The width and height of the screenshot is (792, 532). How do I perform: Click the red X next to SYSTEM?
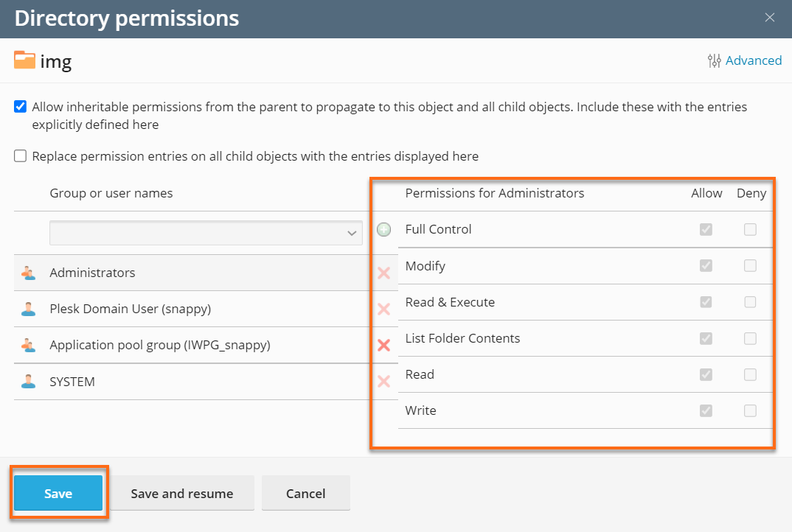[x=383, y=382]
